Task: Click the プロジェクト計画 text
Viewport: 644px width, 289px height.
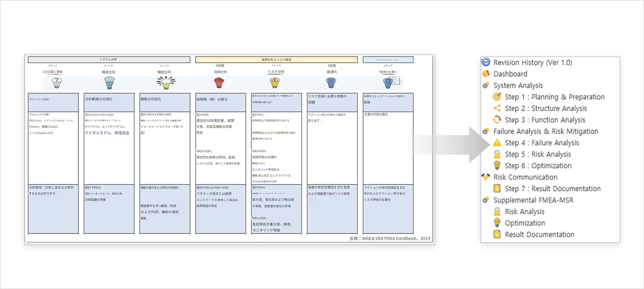Action: click(40, 114)
